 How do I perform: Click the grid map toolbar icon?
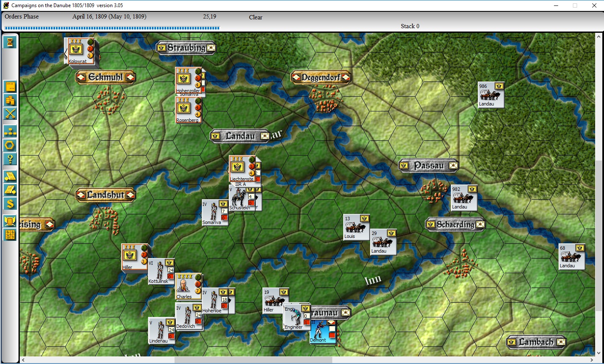pos(10,235)
